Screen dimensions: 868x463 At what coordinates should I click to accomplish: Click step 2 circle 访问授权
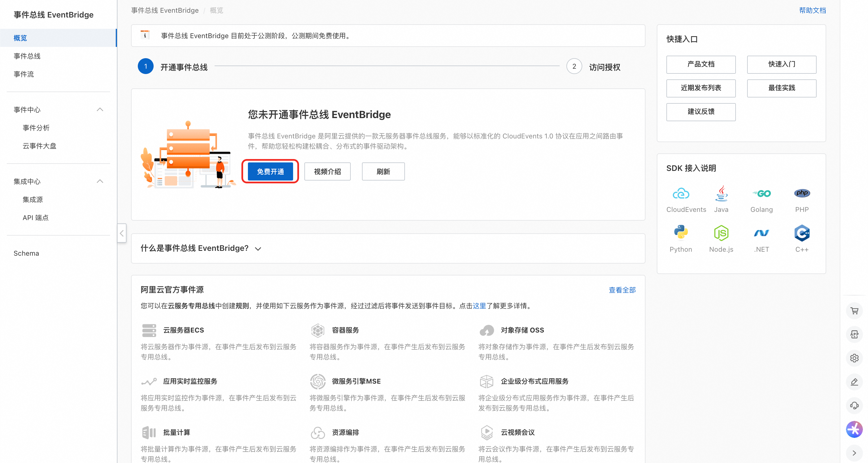574,66
